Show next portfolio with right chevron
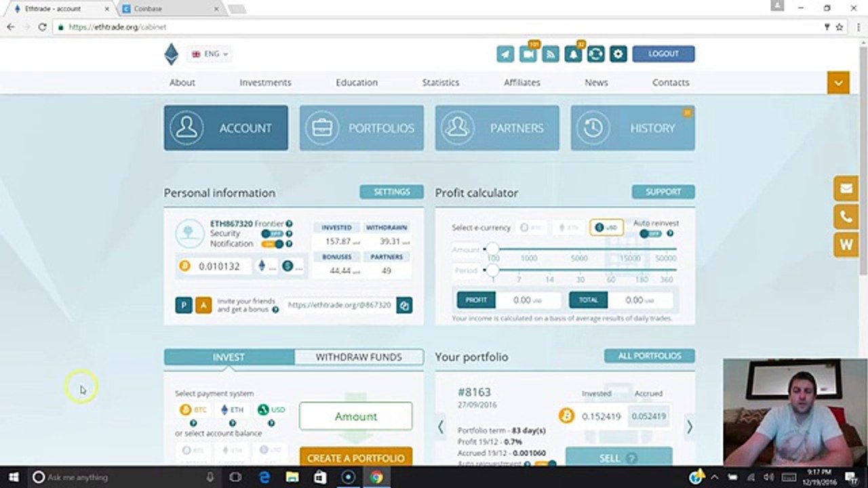868x488 pixels. point(689,426)
